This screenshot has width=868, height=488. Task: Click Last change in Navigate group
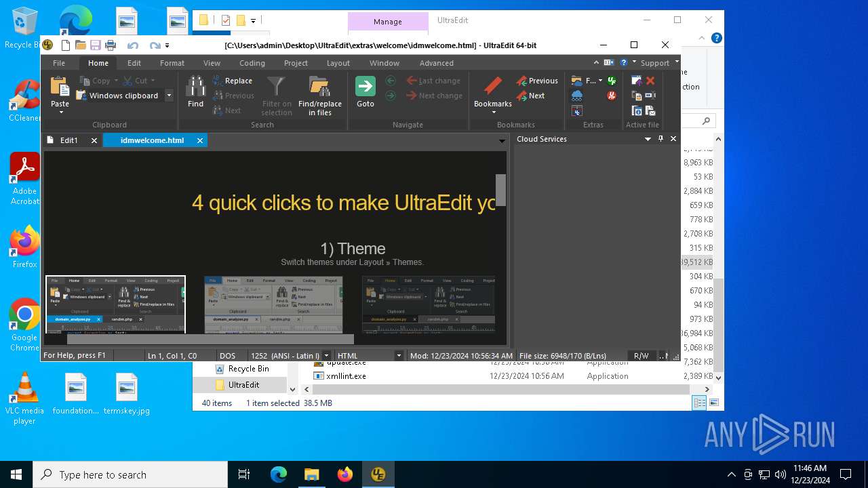pyautogui.click(x=434, y=81)
